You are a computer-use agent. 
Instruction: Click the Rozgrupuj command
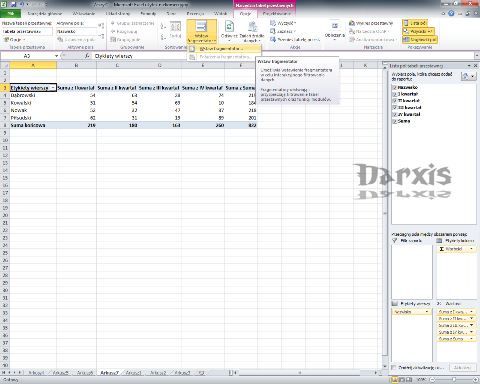click(124, 31)
